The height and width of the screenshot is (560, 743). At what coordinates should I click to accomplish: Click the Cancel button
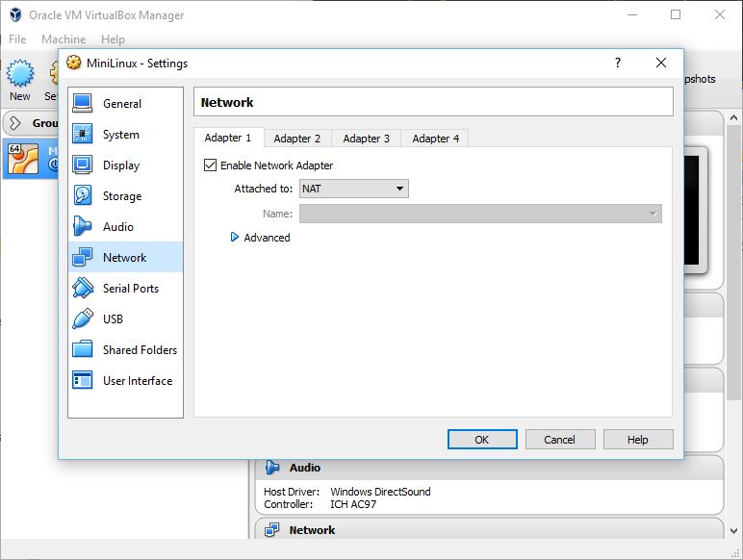(559, 440)
